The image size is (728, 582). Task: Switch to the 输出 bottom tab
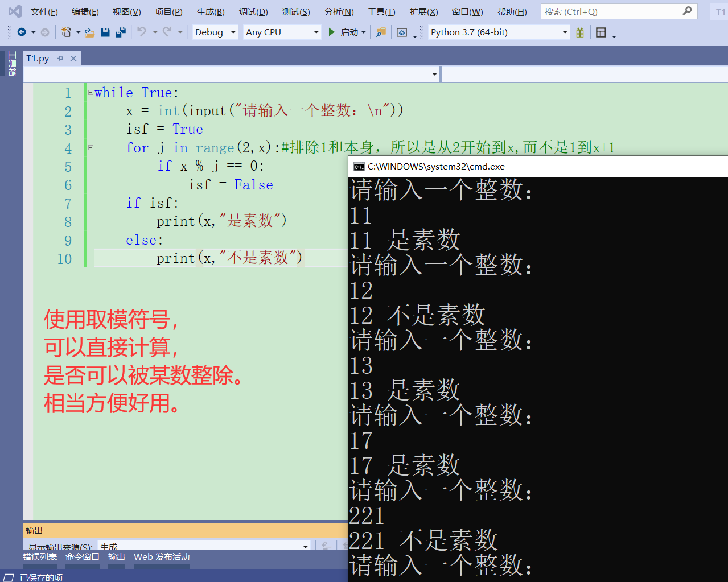[x=117, y=557]
